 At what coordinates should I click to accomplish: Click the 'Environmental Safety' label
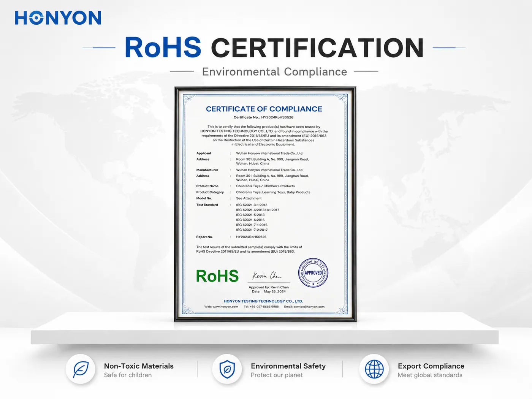[x=288, y=366]
